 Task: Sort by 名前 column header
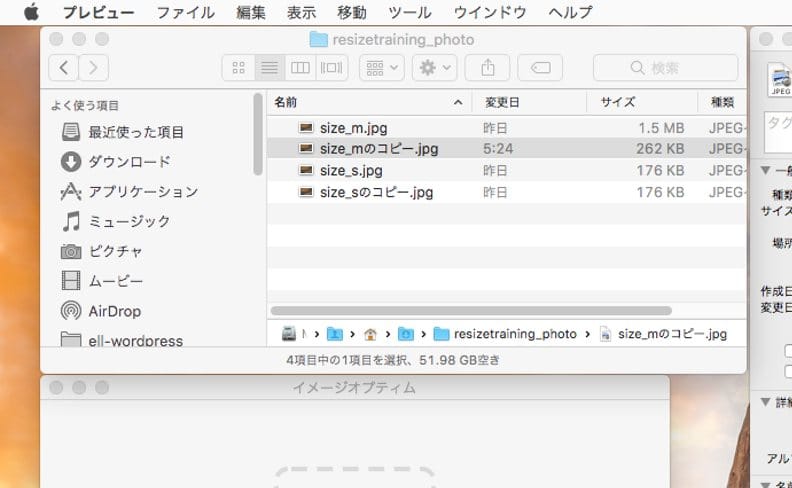click(369, 102)
